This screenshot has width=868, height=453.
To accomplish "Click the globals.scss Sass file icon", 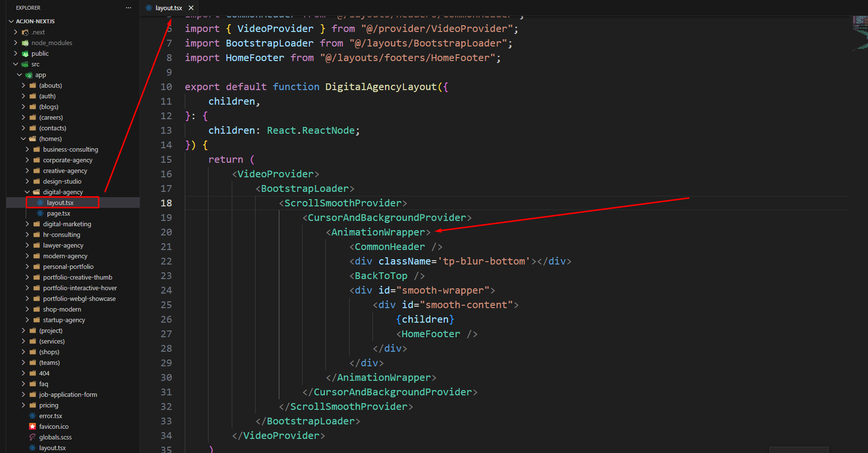I will [x=32, y=437].
